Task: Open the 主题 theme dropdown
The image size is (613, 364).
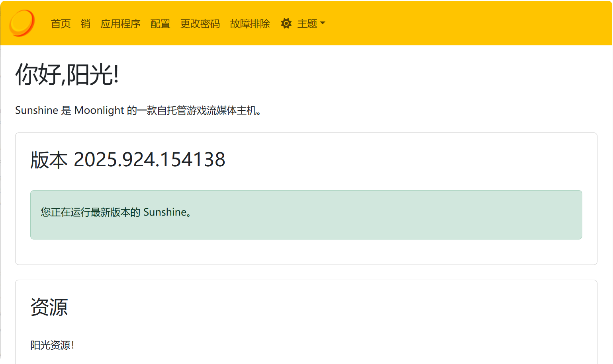Action: pyautogui.click(x=308, y=23)
